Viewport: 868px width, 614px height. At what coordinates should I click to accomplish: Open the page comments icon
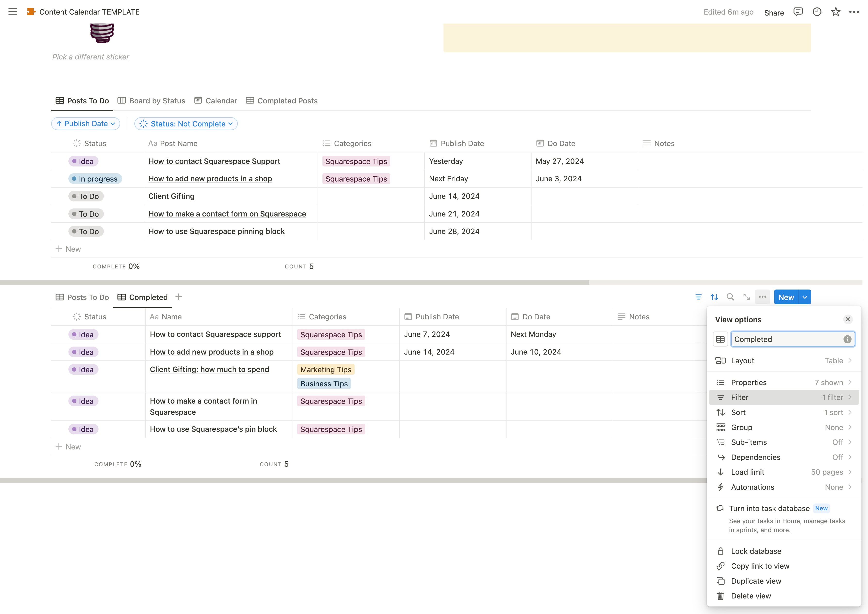tap(798, 12)
